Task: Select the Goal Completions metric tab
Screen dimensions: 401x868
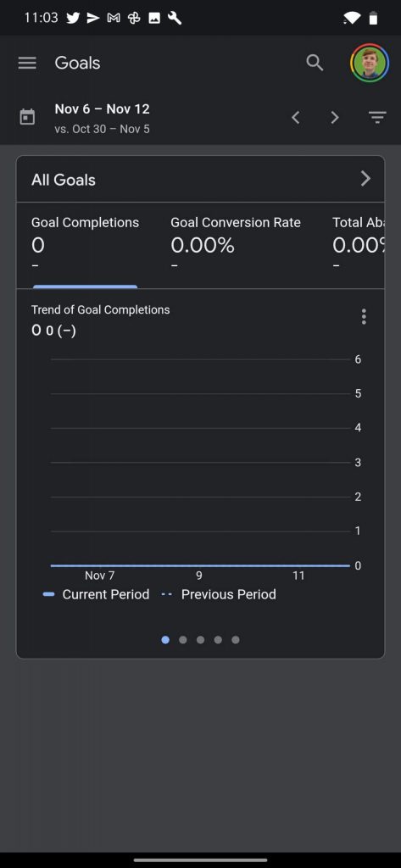Action: coord(86,245)
